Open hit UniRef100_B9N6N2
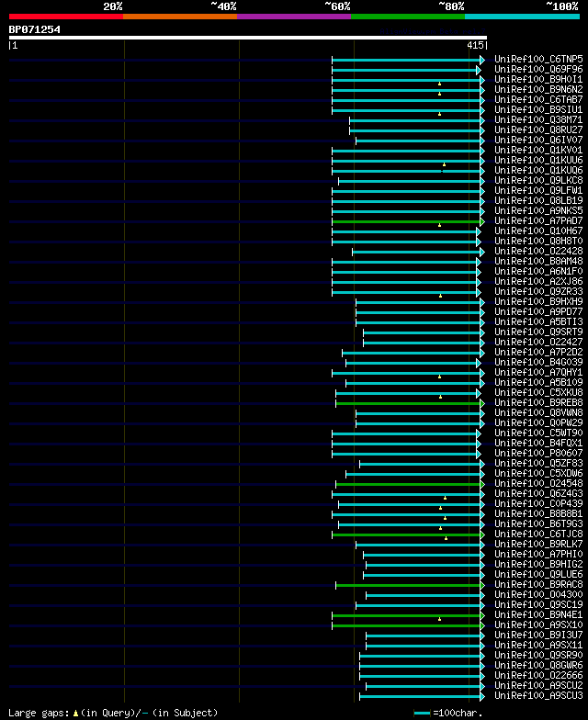 pos(538,90)
